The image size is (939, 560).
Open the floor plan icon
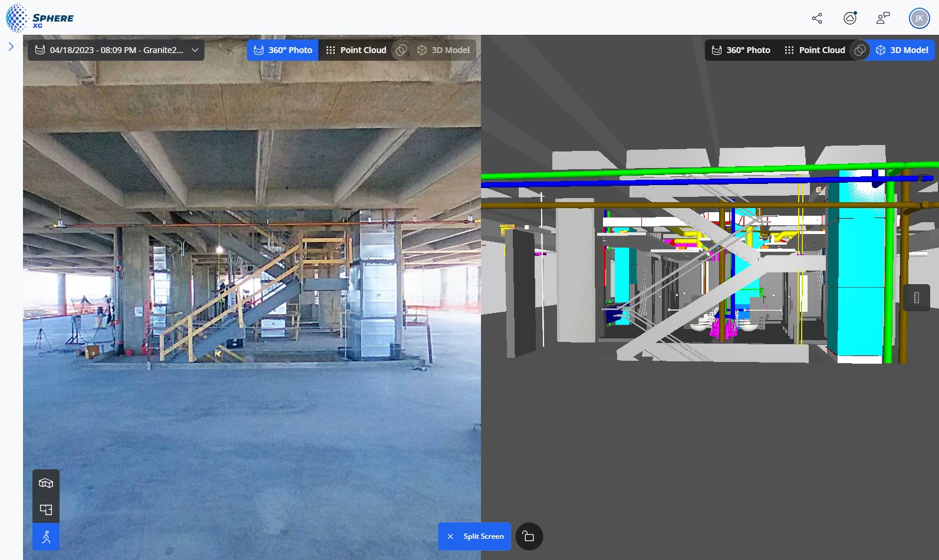point(46,510)
